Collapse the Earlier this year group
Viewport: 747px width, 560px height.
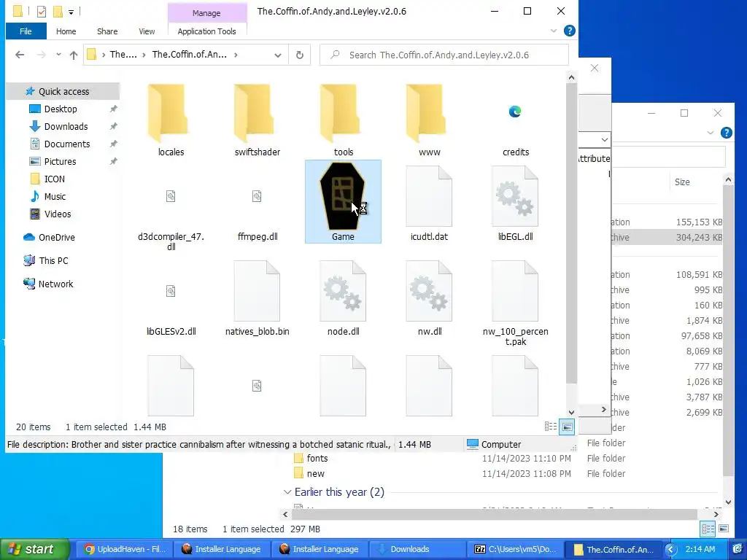coord(287,492)
